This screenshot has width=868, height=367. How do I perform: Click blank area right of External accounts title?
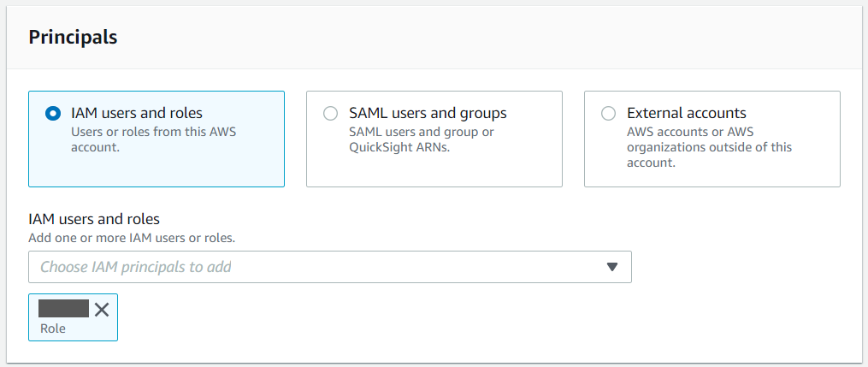pyautogui.click(x=795, y=113)
